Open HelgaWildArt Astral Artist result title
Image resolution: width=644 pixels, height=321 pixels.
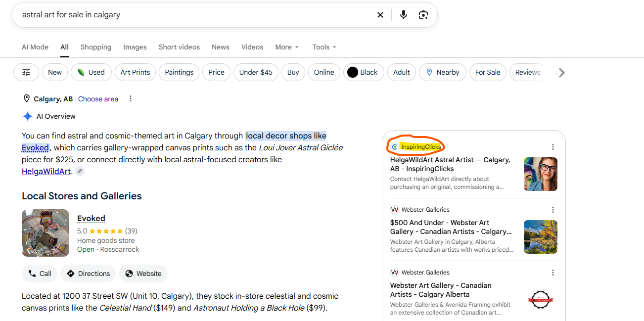click(x=450, y=164)
